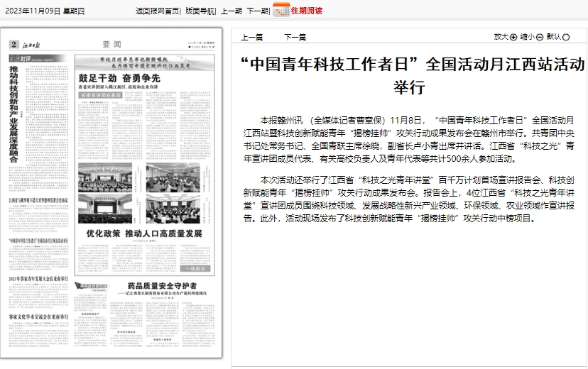588x369 pixels.
Task: Go to 下一期 next issue
Action: (x=257, y=11)
